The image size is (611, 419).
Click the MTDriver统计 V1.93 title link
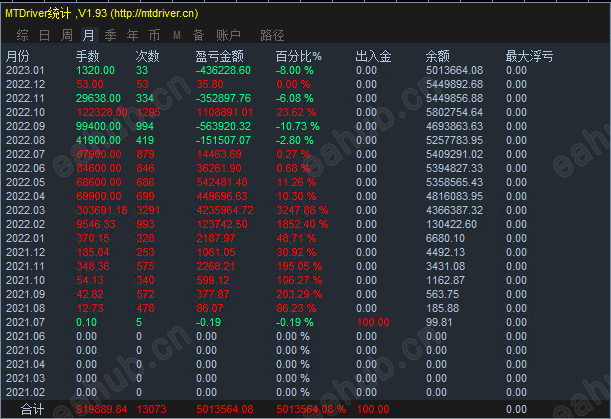pyautogui.click(x=102, y=13)
